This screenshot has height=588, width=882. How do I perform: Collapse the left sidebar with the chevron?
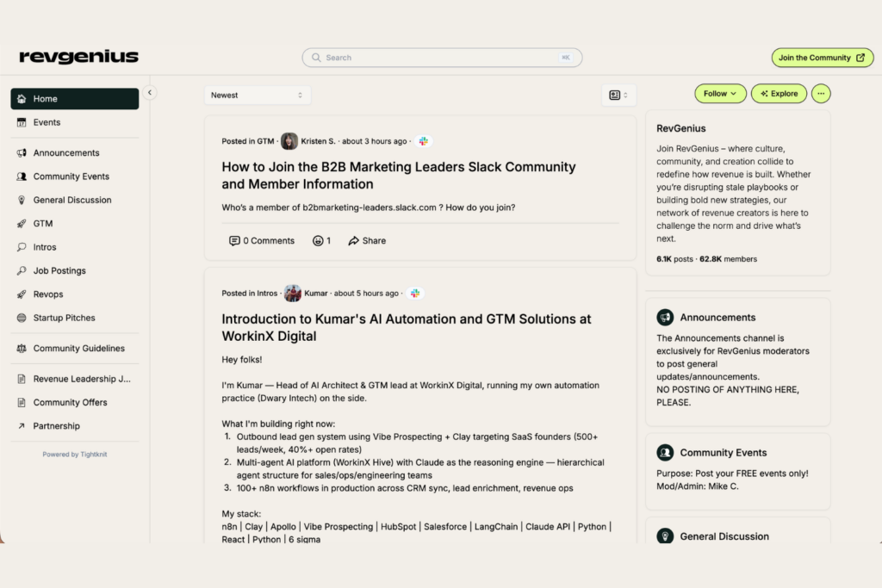150,91
